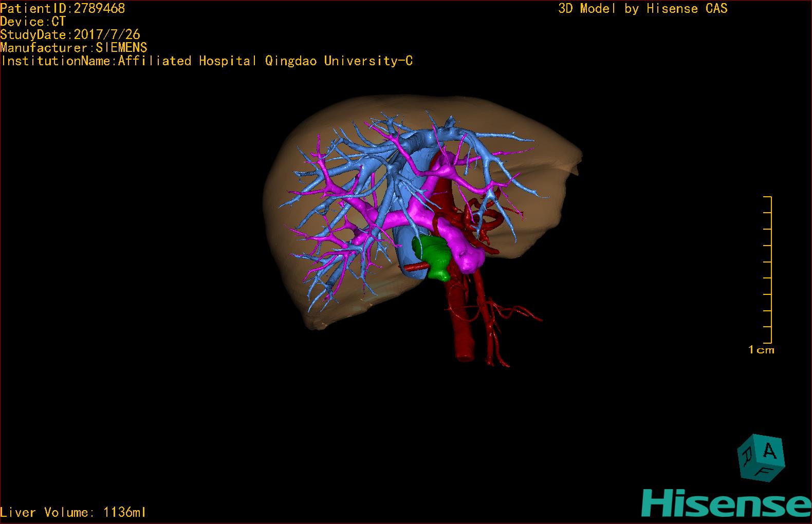812x524 pixels.
Task: Select InstitutionName Affiliated Hospital Qingdao text
Action: (207, 61)
